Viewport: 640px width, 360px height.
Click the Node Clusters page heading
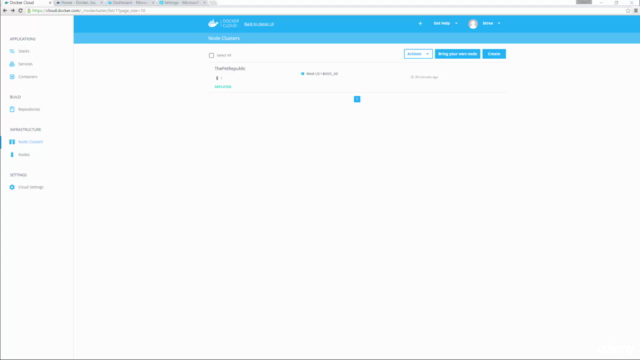tap(224, 38)
